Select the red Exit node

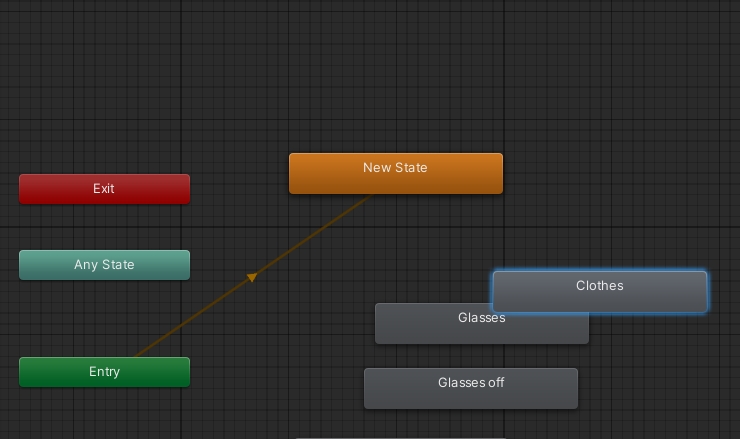pyautogui.click(x=104, y=189)
